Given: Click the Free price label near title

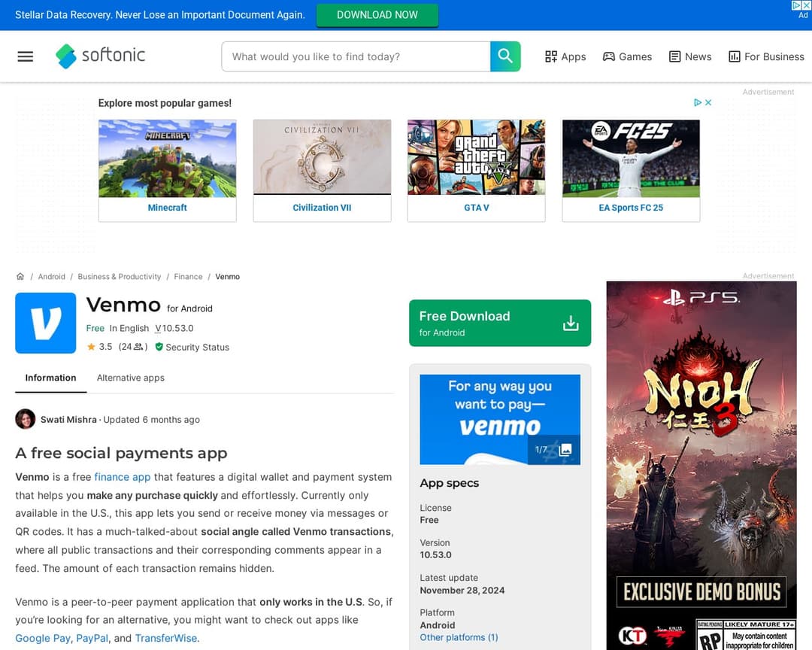Looking at the screenshot, I should pyautogui.click(x=95, y=328).
